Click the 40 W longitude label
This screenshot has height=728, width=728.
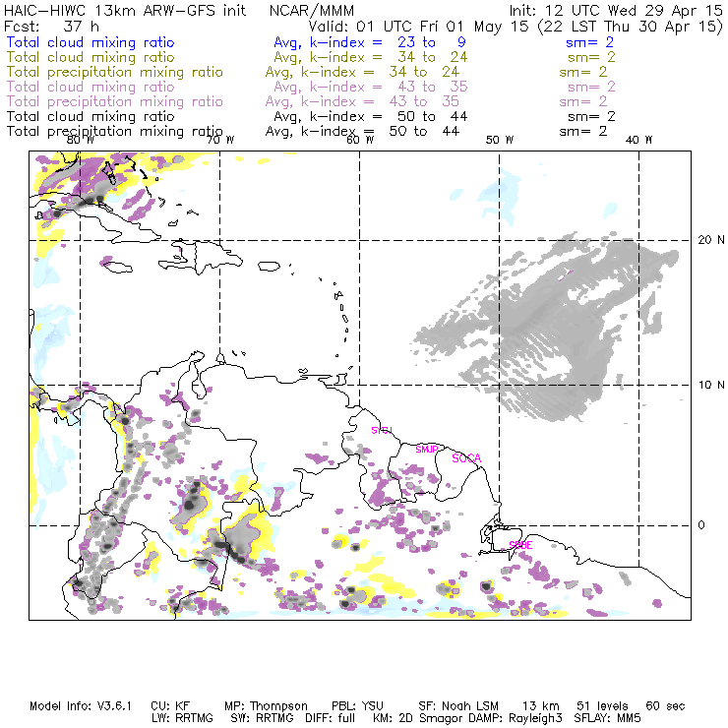pos(638,140)
